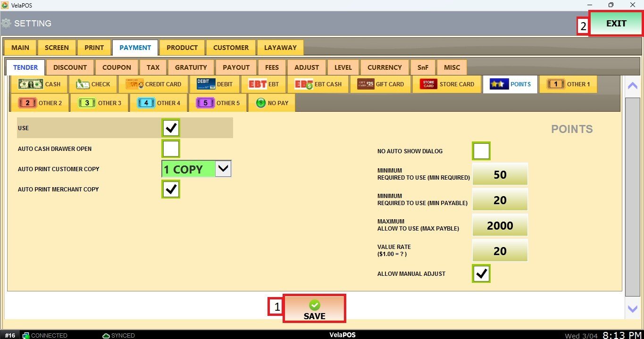The width and height of the screenshot is (644, 339).
Task: Switch to the PRODUCT settings tab
Action: (x=182, y=48)
